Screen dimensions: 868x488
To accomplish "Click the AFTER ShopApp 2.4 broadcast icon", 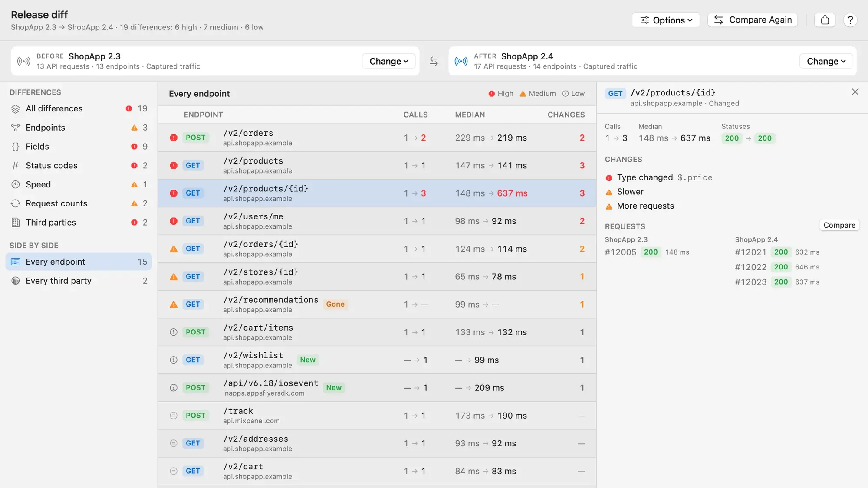I will pyautogui.click(x=461, y=61).
